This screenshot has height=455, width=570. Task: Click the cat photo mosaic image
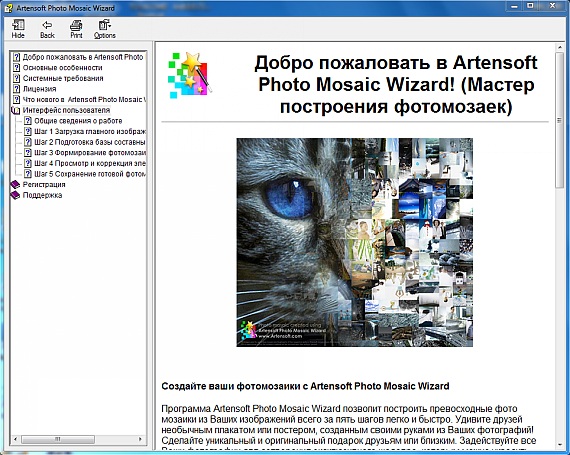point(354,242)
